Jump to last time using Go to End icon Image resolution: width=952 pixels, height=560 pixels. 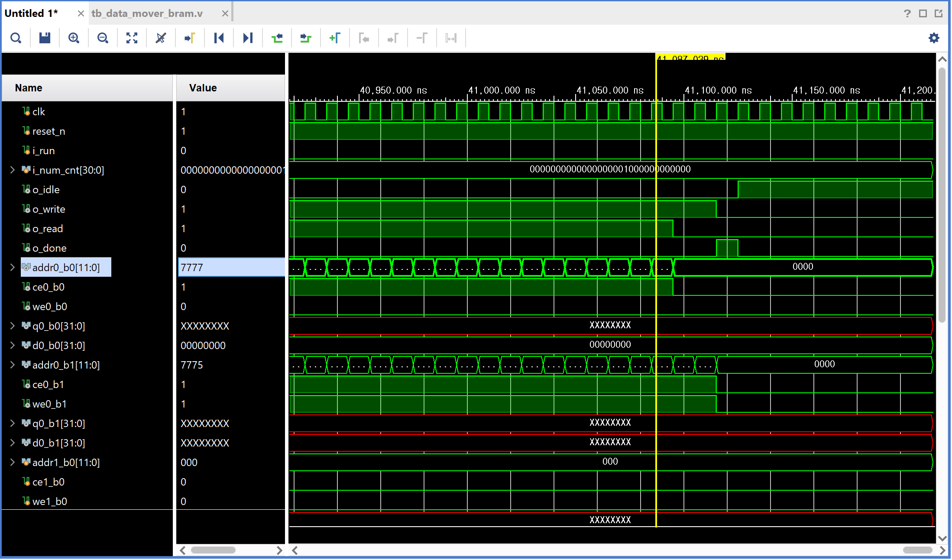pyautogui.click(x=248, y=38)
